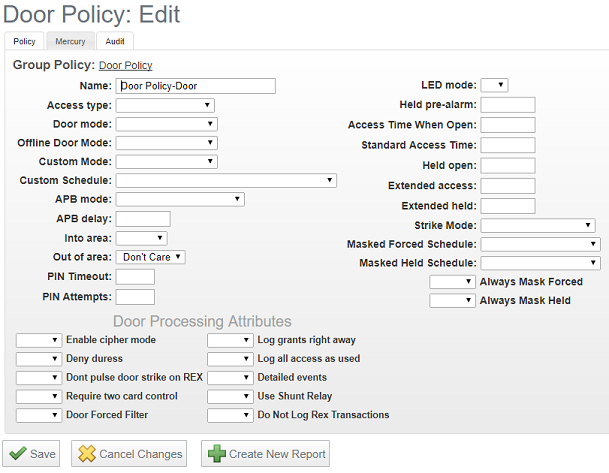Open the Enable cipher mode dropdown
The image size is (609, 473).
(x=38, y=340)
